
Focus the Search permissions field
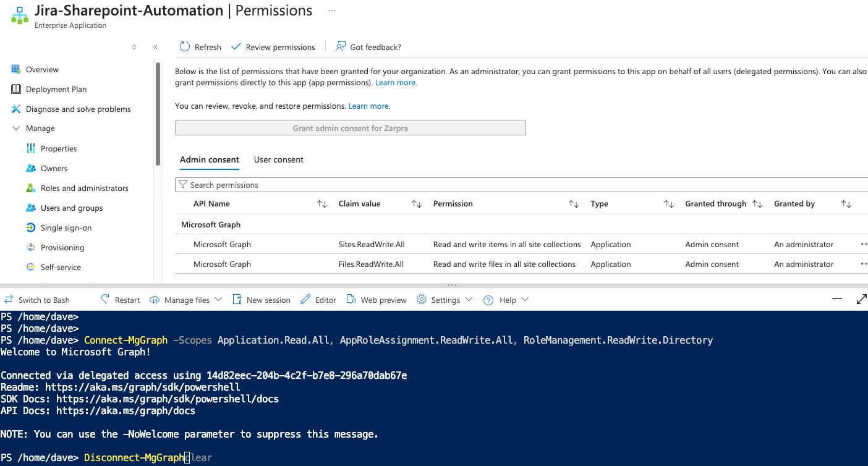tap(521, 185)
